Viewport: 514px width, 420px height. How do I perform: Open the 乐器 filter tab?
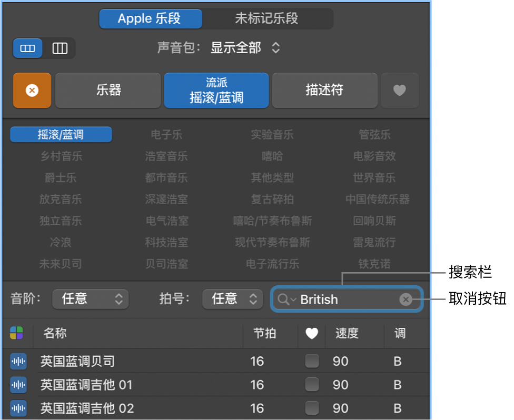coord(108,91)
